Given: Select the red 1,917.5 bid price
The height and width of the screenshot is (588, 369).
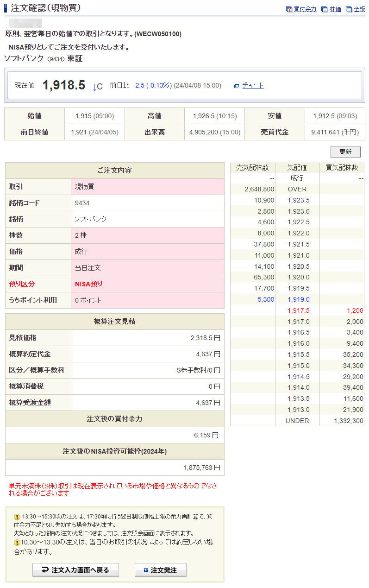Looking at the screenshot, I should [298, 310].
